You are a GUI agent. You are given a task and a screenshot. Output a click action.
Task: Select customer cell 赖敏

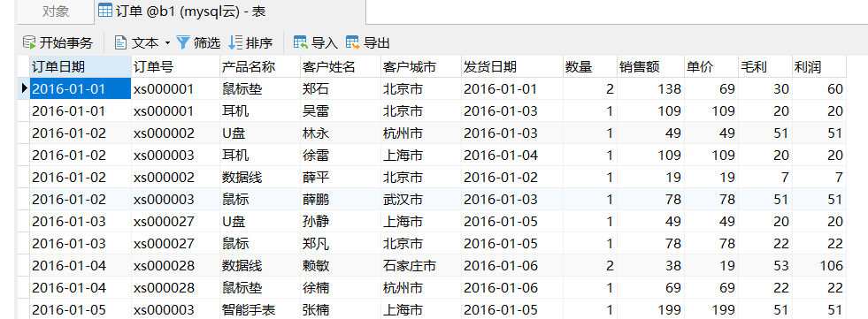coord(341,266)
